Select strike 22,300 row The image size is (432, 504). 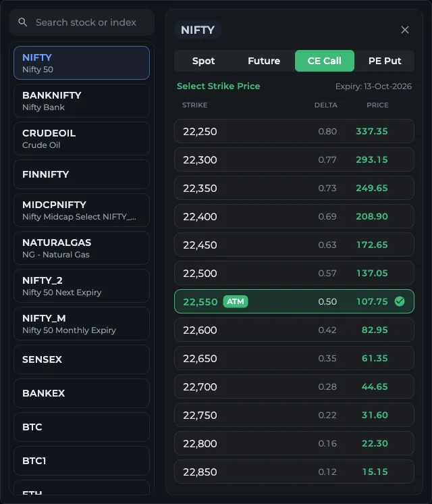point(294,159)
